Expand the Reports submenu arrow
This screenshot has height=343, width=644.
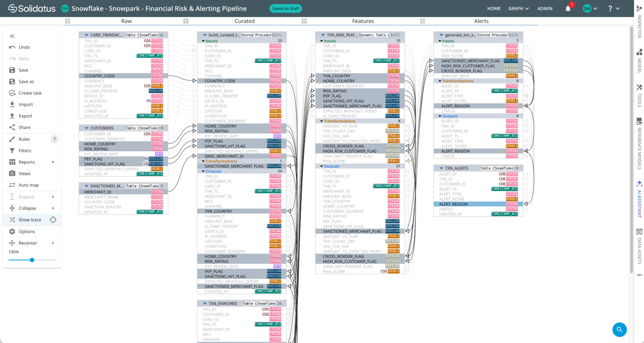point(53,162)
